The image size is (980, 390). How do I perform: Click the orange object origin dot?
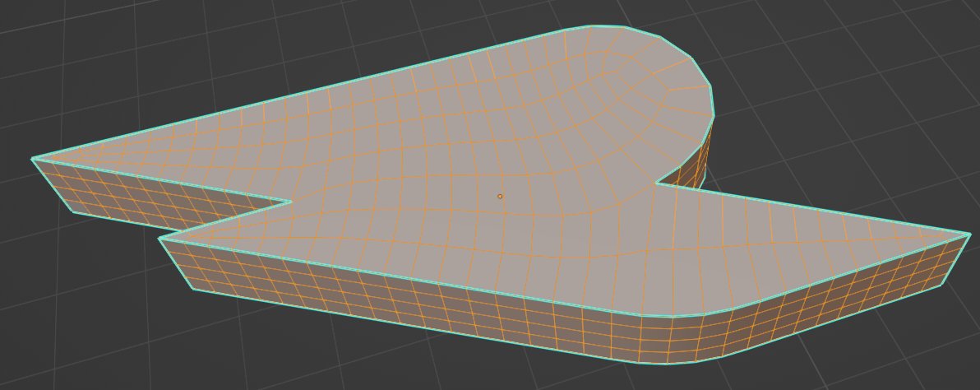coord(500,197)
